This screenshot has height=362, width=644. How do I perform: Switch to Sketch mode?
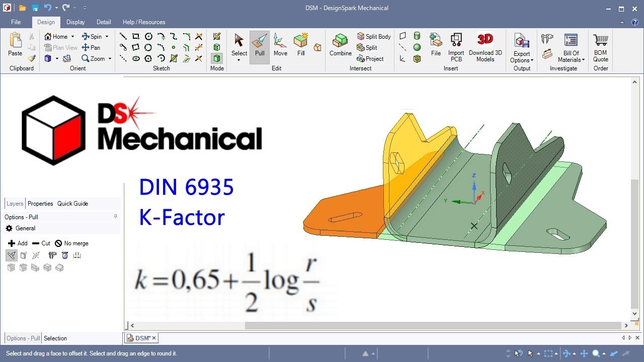click(217, 36)
